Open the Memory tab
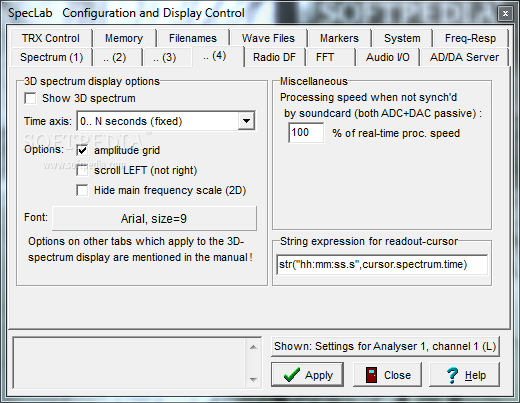520x403 pixels. 124,38
